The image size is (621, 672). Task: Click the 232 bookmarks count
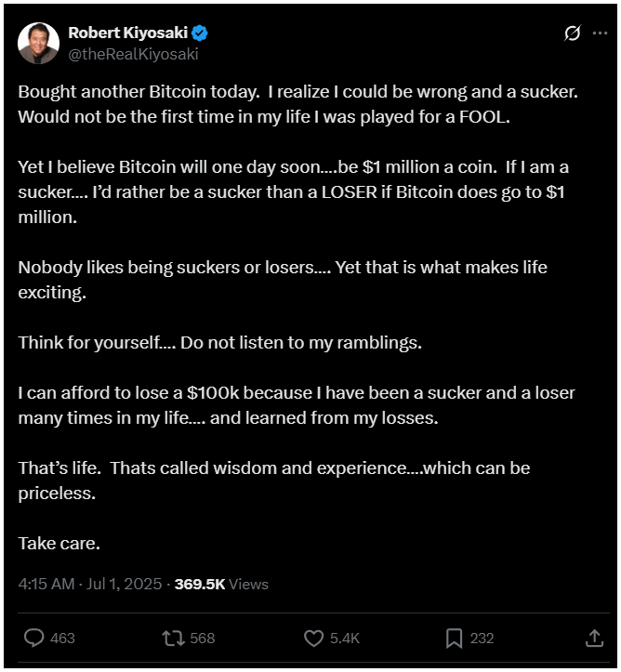click(482, 639)
